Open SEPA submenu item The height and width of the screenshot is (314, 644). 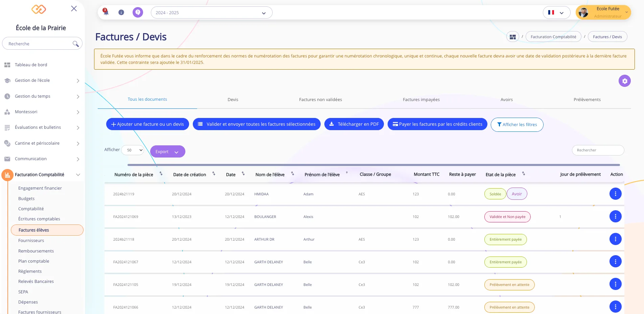coord(23,292)
